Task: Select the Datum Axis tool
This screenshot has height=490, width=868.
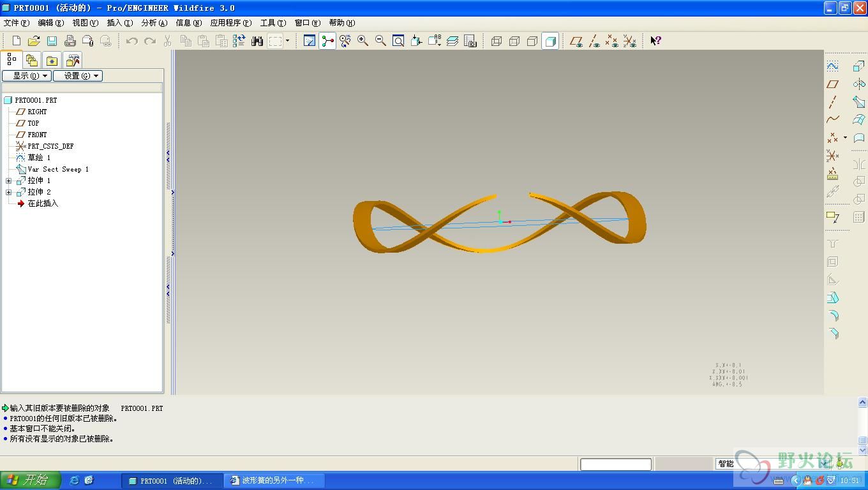Action: pos(833,102)
